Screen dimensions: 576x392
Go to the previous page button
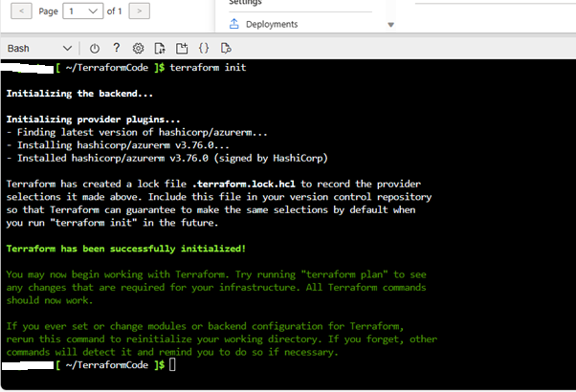click(x=21, y=11)
